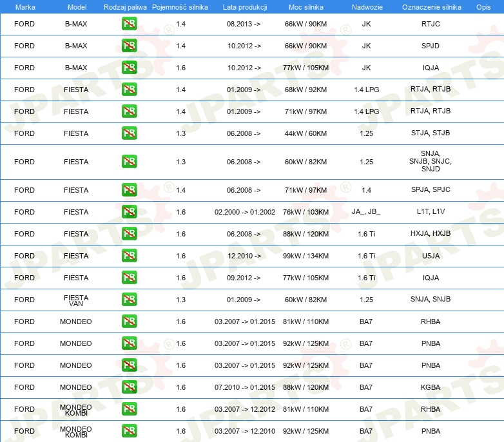This screenshot has height=442, width=504.
Task: Click the 02.2000 -> 01.2002 production date cell
Action: (244, 212)
